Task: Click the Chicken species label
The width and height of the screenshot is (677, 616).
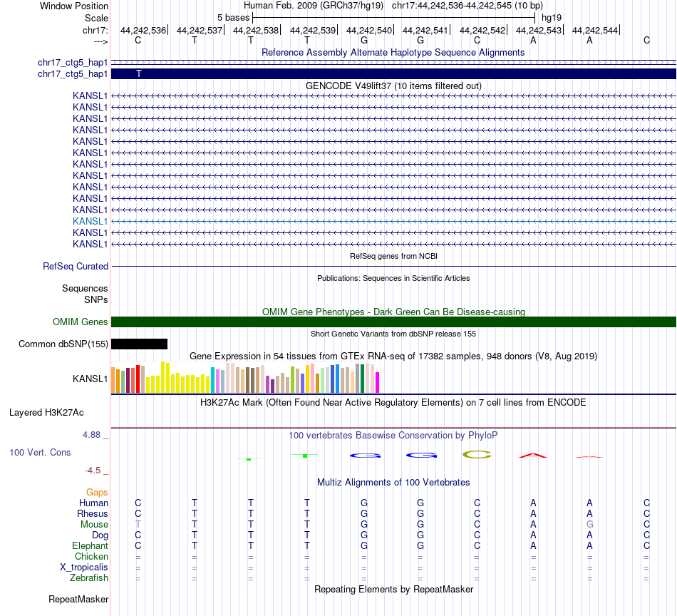Action: (91, 556)
